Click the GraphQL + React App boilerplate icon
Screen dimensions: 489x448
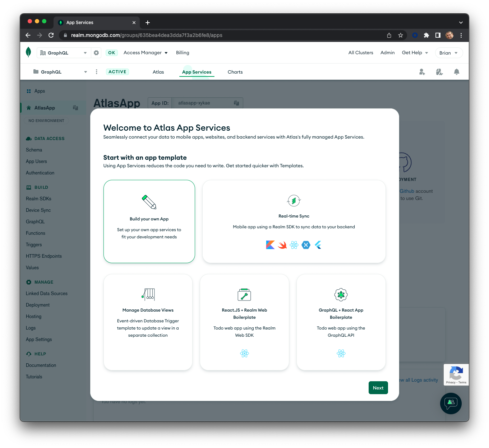click(x=341, y=295)
